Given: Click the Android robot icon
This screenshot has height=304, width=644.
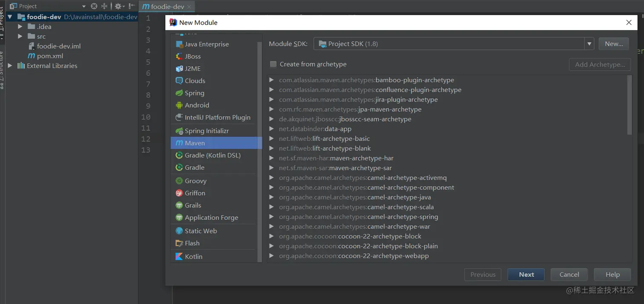Looking at the screenshot, I should tap(179, 105).
